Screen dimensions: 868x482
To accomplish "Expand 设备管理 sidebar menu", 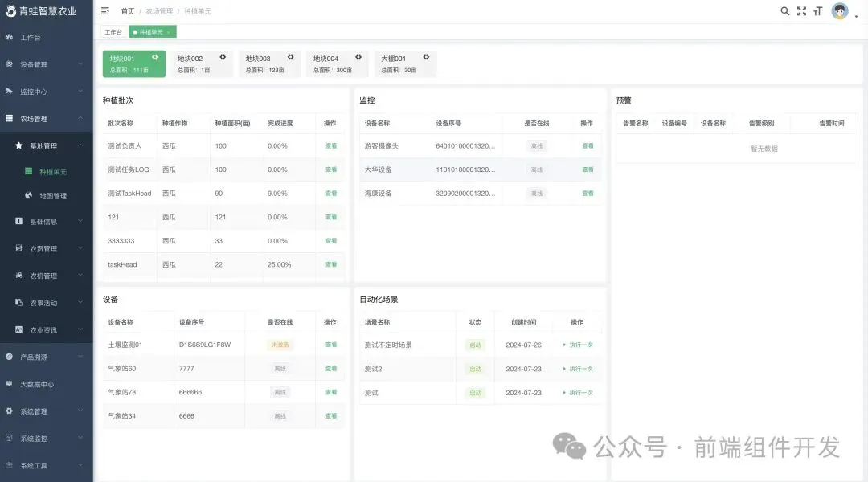I will point(47,64).
